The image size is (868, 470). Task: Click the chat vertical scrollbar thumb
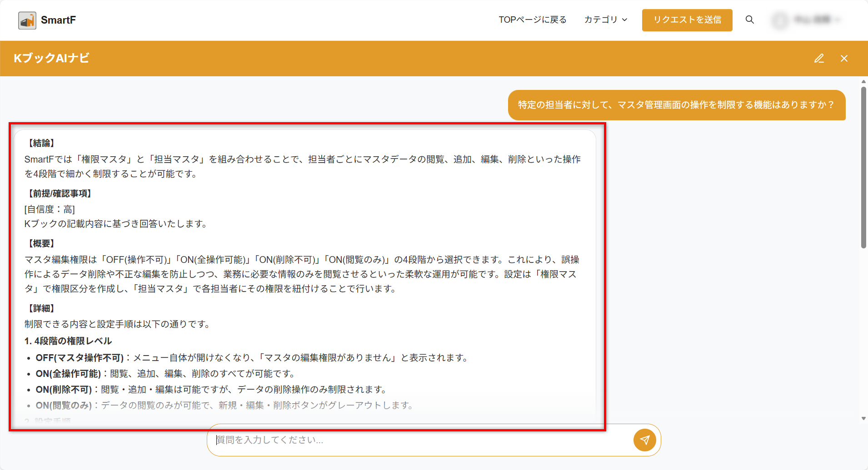863,168
